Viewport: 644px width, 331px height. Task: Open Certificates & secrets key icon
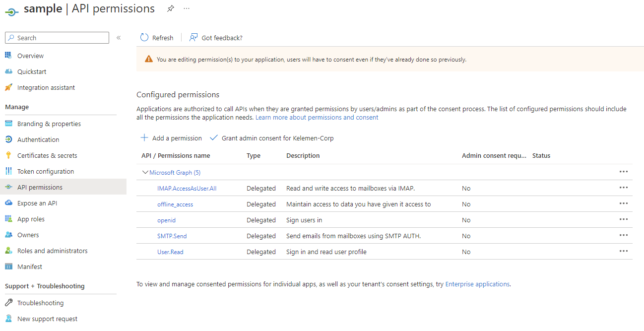click(x=8, y=155)
